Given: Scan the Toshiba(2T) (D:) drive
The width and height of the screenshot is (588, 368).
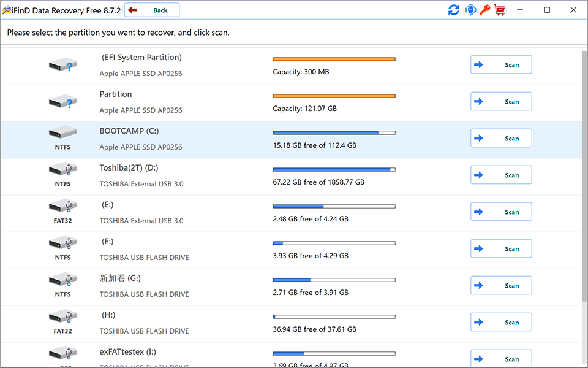Looking at the screenshot, I should pos(501,175).
